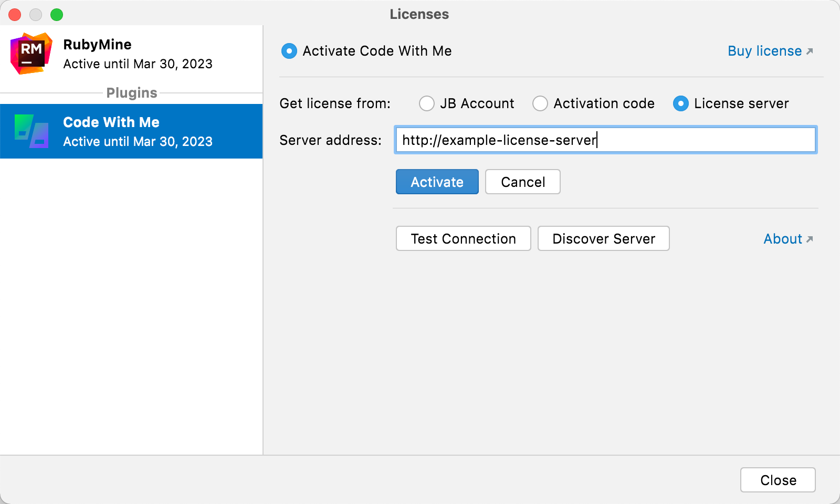Click Discover Server to find license server
Viewport: 840px width, 504px height.
(603, 238)
